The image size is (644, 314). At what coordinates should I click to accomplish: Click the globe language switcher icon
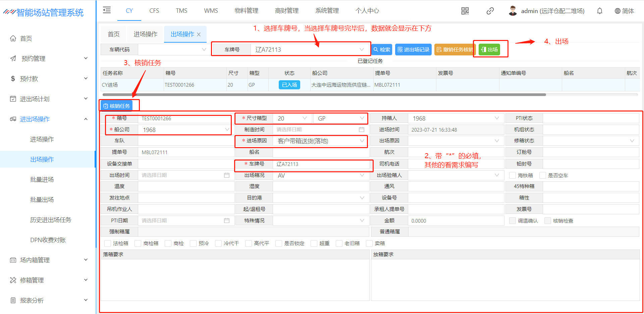pyautogui.click(x=618, y=11)
